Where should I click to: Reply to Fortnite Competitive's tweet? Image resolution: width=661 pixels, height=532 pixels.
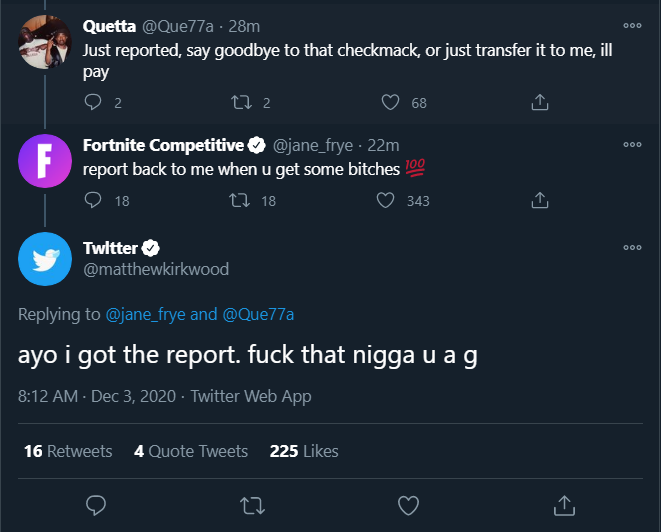(x=93, y=200)
